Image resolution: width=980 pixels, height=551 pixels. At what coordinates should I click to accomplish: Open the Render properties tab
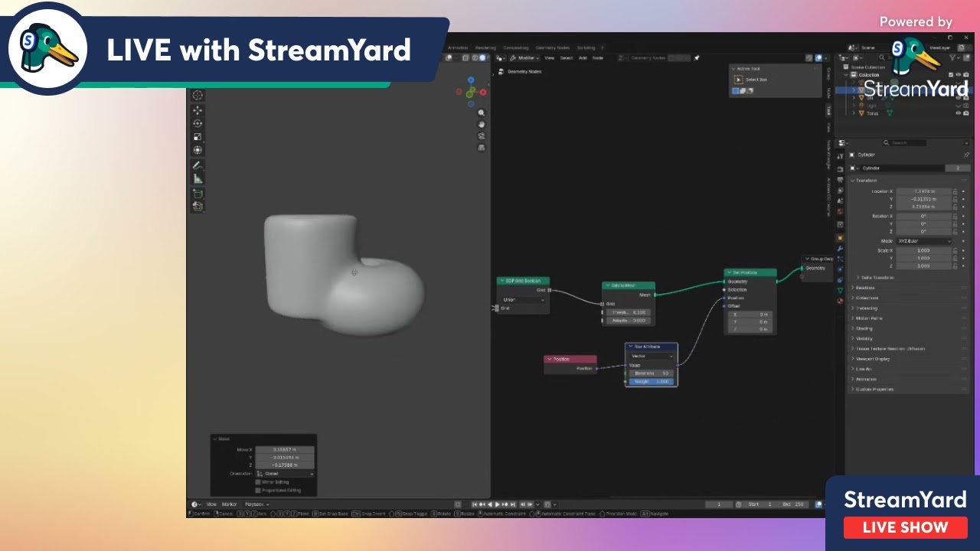point(840,169)
